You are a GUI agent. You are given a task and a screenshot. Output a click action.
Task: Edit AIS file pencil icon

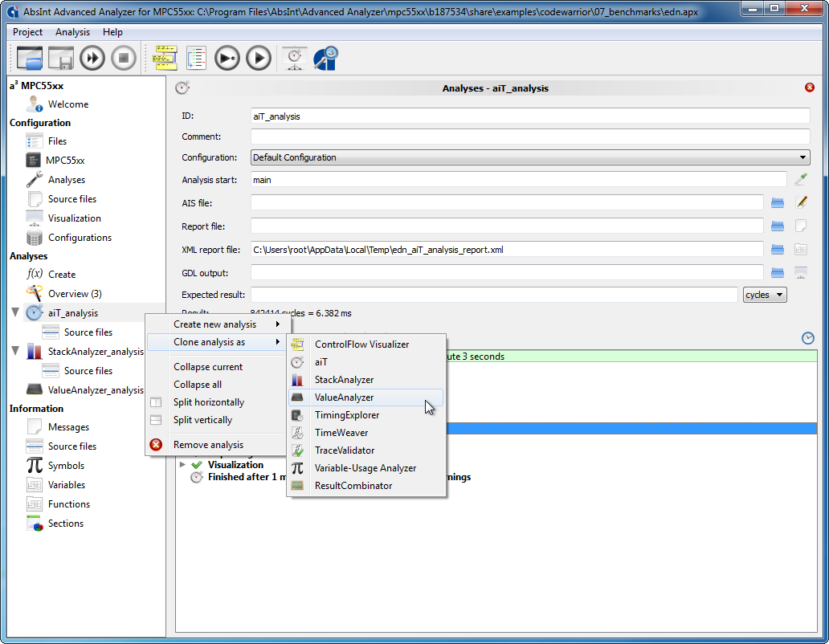pos(801,202)
